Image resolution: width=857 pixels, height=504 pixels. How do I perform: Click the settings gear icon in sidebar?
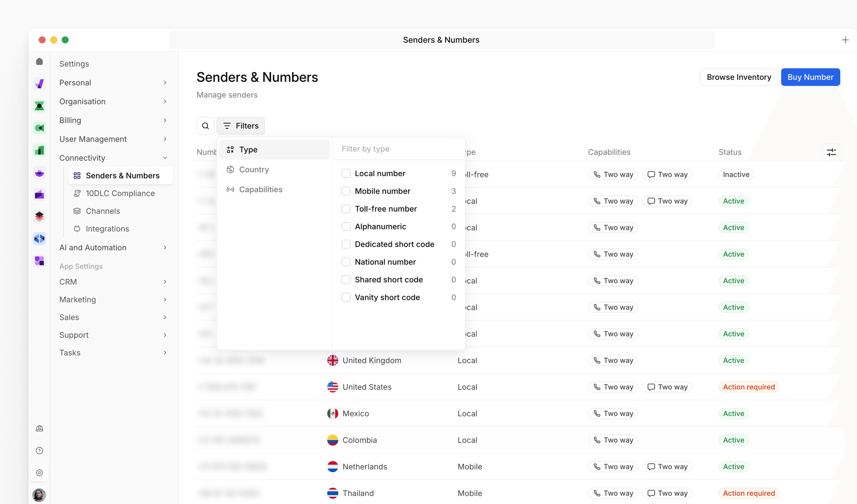39,473
